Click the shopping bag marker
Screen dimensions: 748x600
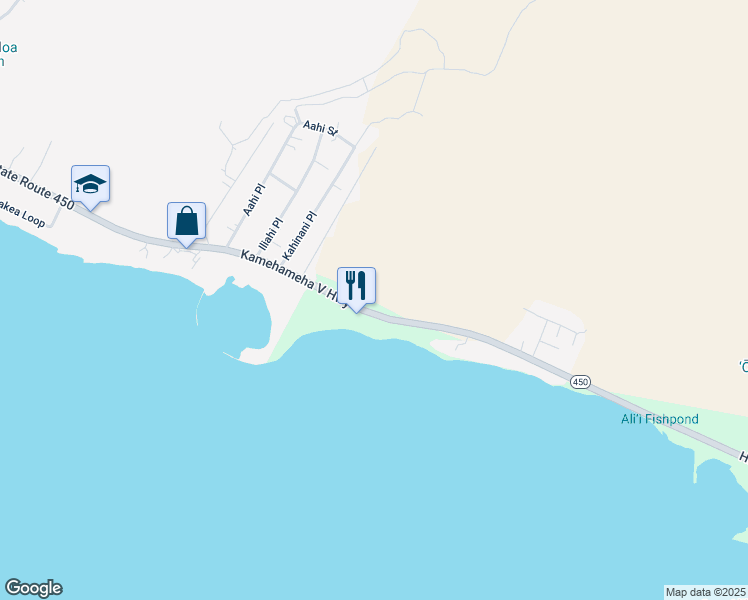[x=187, y=223]
